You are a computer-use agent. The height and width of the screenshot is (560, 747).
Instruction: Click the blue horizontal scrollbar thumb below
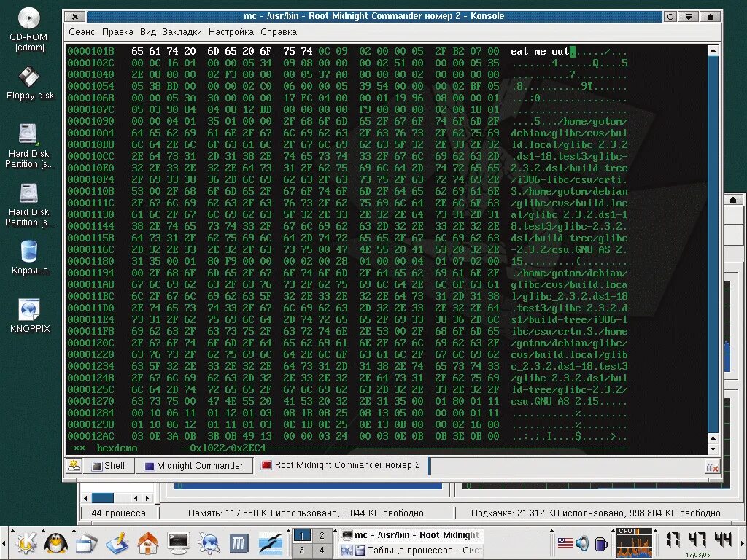tap(102, 498)
